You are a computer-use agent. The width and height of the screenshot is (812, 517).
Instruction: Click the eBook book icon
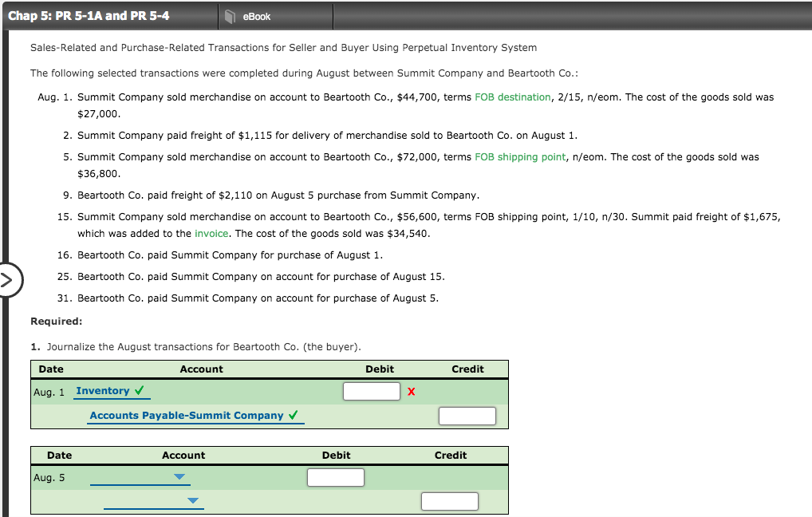[x=230, y=17]
